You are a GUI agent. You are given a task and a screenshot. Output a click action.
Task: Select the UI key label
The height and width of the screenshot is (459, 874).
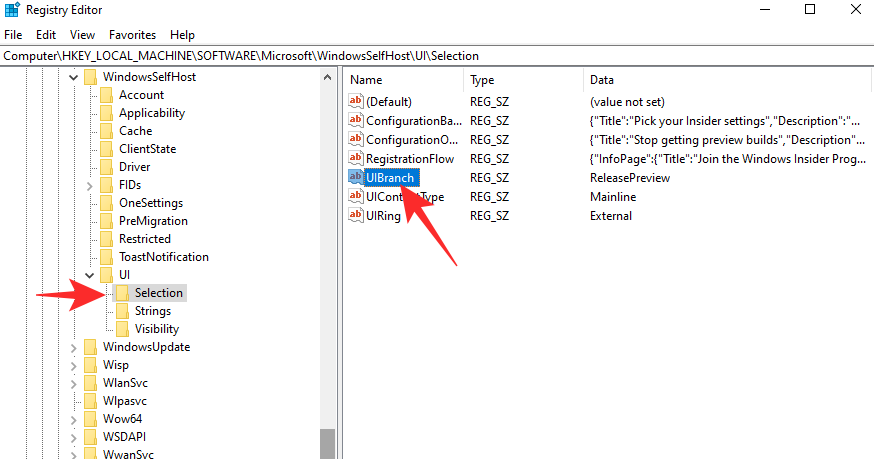pos(124,275)
